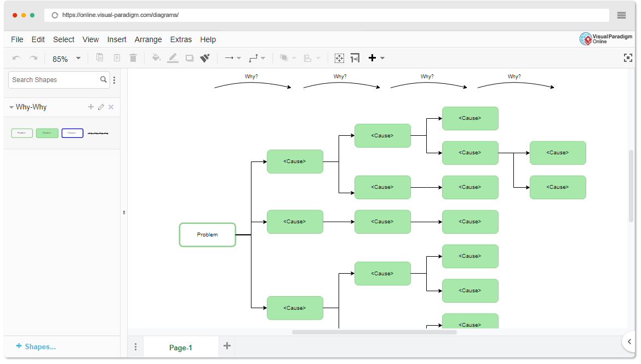Toggle the Shadow icon

189,58
